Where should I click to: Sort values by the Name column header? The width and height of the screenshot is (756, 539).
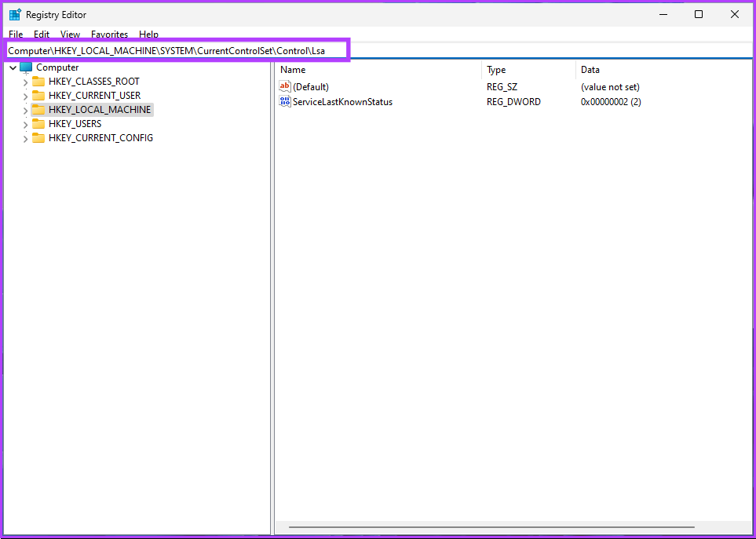click(x=378, y=70)
